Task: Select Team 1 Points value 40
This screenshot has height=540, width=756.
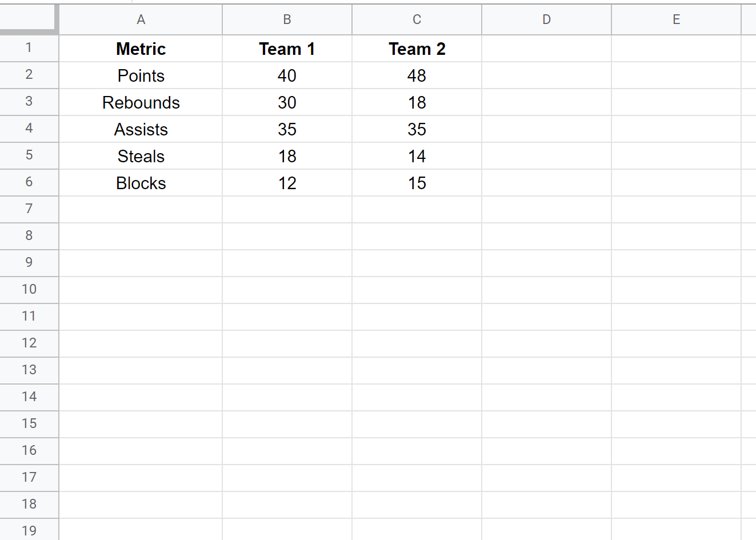Action: point(287,76)
